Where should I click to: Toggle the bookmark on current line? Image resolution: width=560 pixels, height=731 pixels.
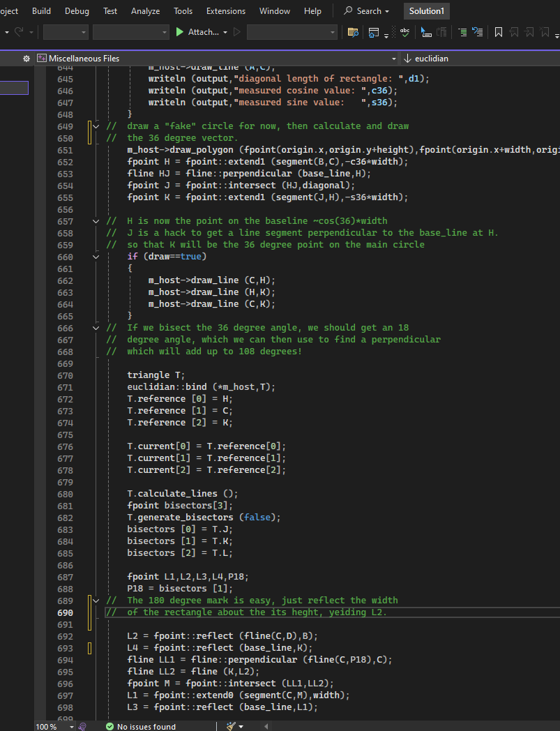pyautogui.click(x=498, y=32)
